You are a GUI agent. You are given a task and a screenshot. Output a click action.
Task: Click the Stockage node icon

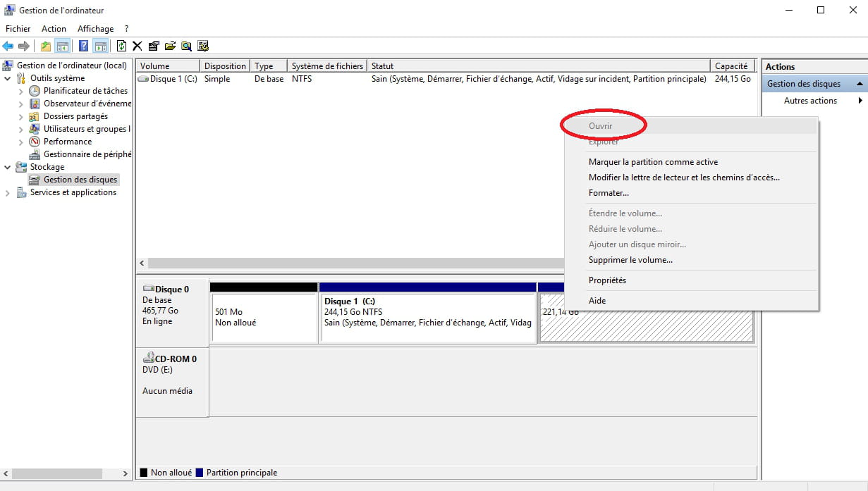[x=21, y=167]
